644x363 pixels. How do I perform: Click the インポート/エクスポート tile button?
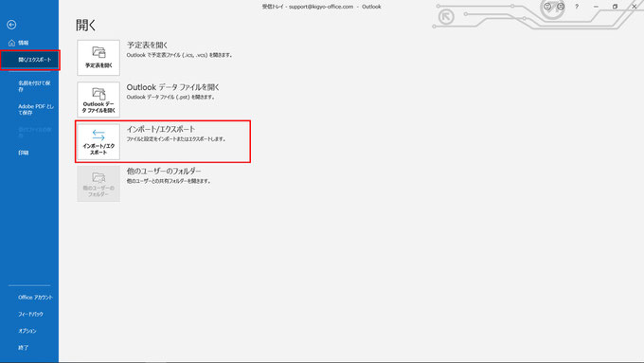pyautogui.click(x=98, y=141)
